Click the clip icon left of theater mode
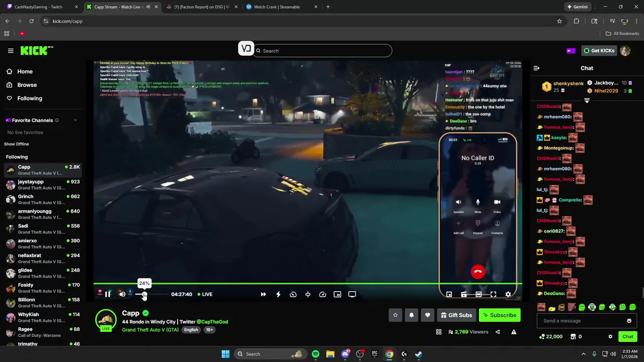644x362 pixels. coord(464,294)
